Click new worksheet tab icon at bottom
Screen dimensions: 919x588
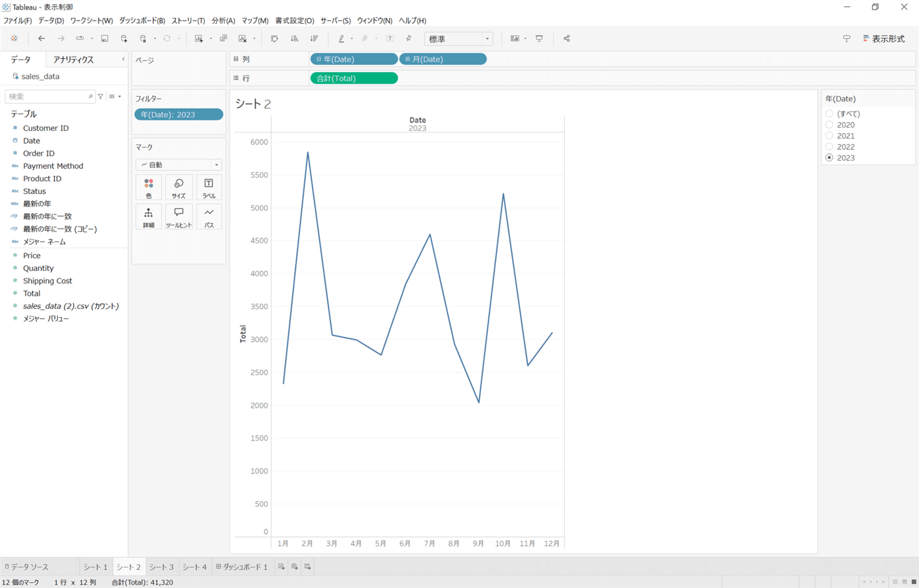click(x=282, y=567)
